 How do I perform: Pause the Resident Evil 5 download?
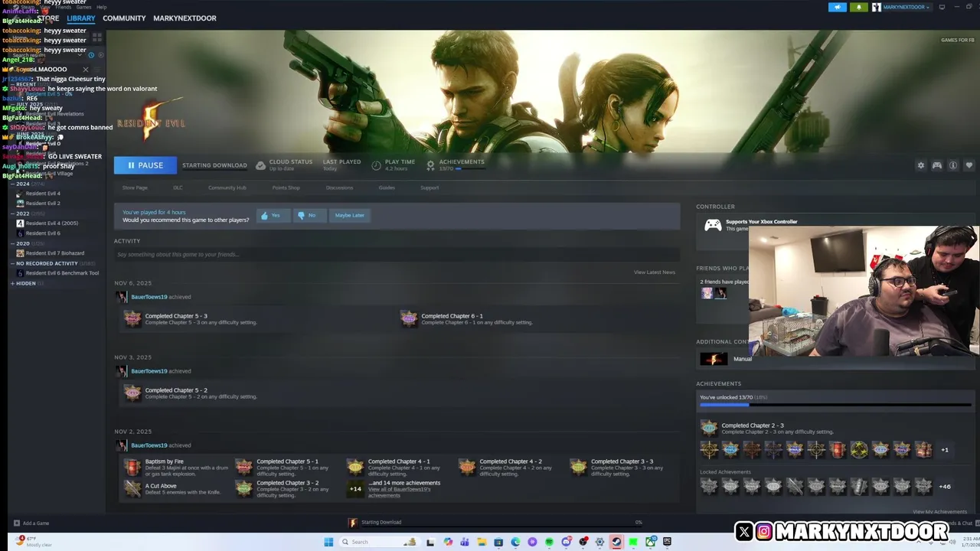pos(145,165)
